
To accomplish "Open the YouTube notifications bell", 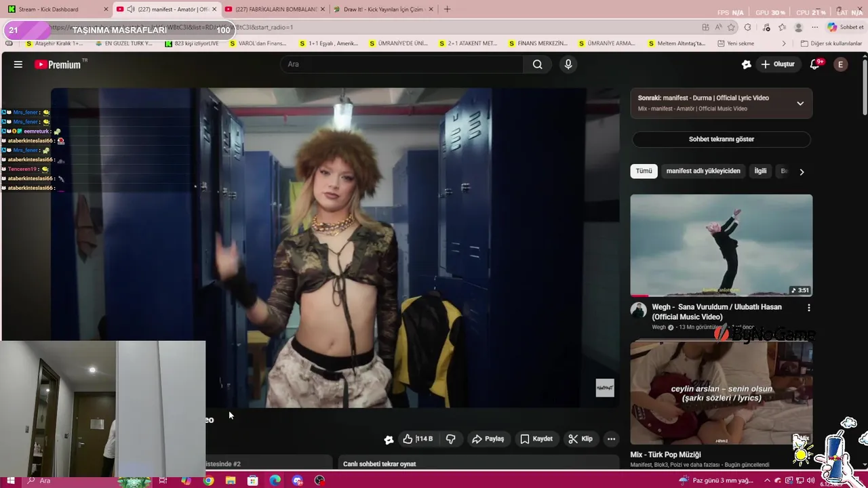I will coord(815,64).
